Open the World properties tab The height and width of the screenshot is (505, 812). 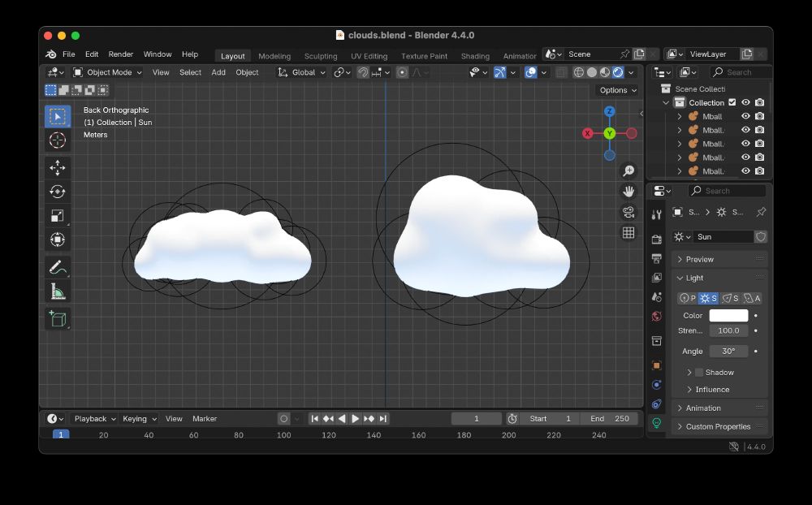(657, 316)
